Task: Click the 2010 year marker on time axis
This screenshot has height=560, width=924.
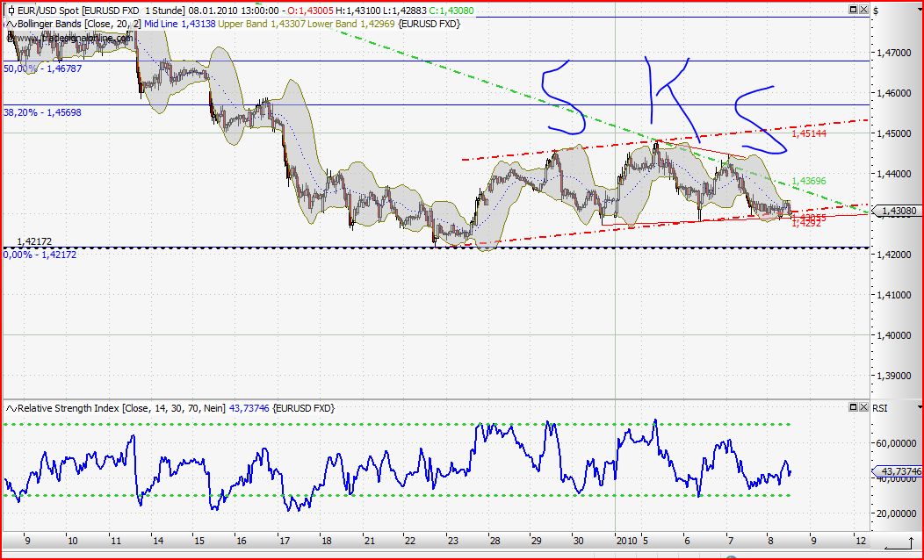Action: [626, 541]
